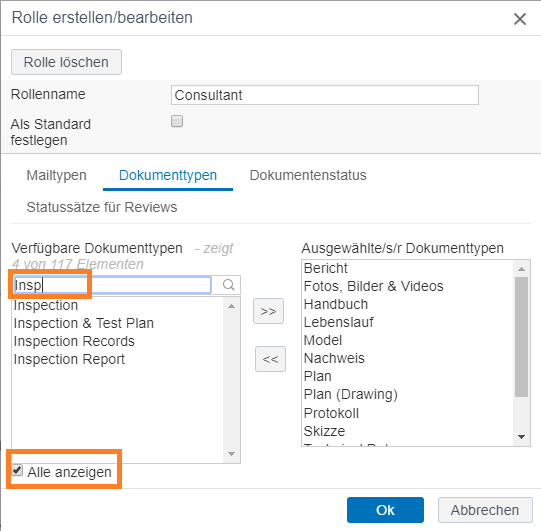Screen dimensions: 541x531
Task: Click the selected types scrollbar thumb
Action: pyautogui.click(x=521, y=337)
